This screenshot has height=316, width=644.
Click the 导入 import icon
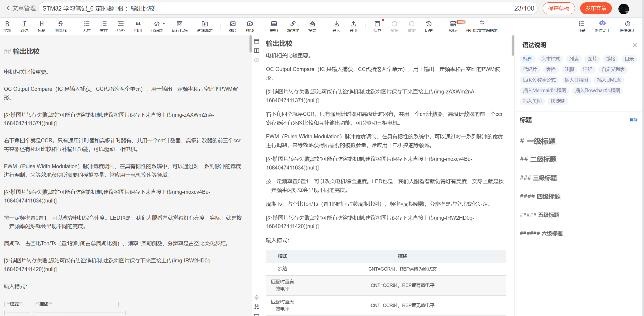point(336,26)
